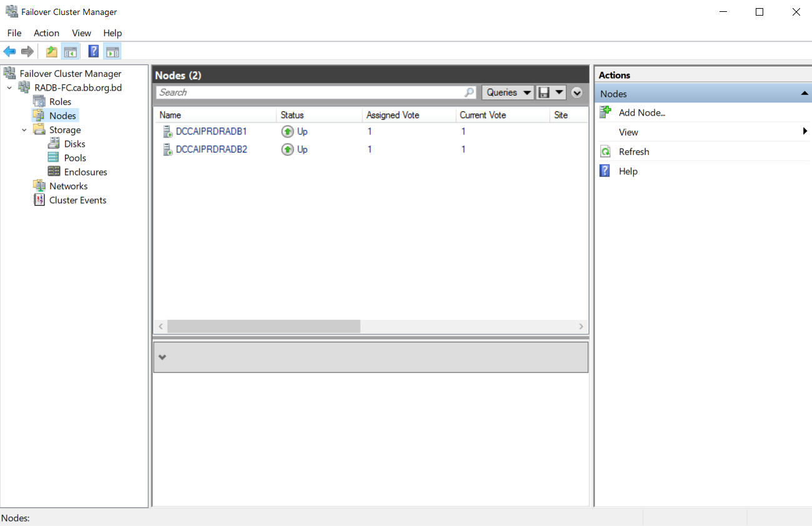Click the scroll-right arrow of nodes list
This screenshot has height=526, width=812.
[x=581, y=326]
